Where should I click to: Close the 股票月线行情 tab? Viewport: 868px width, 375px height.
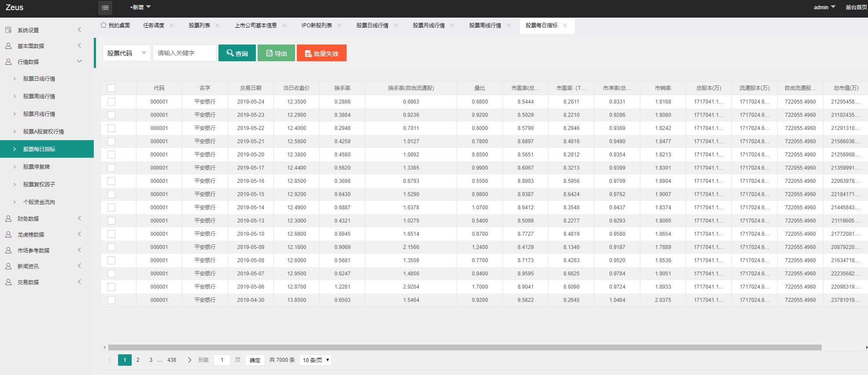click(x=452, y=26)
